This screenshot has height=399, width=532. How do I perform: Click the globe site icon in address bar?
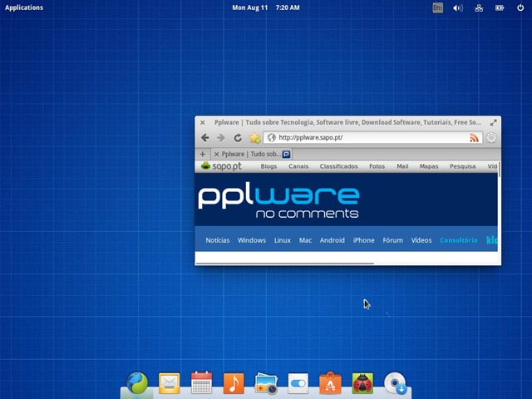(272, 137)
